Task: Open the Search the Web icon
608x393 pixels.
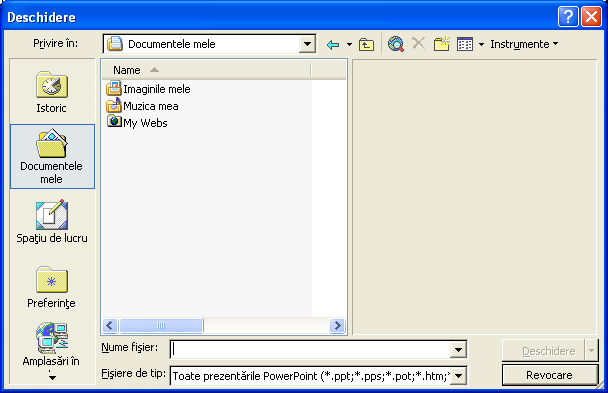Action: 396,44
